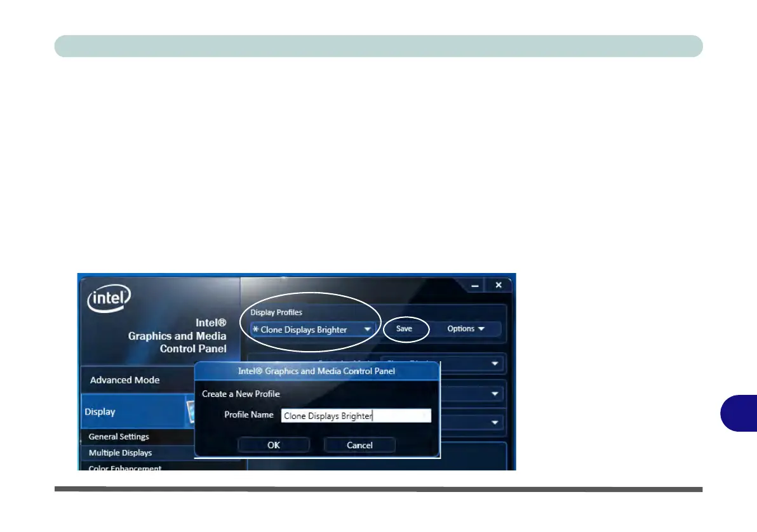Minimize the Intel control panel window

point(475,286)
